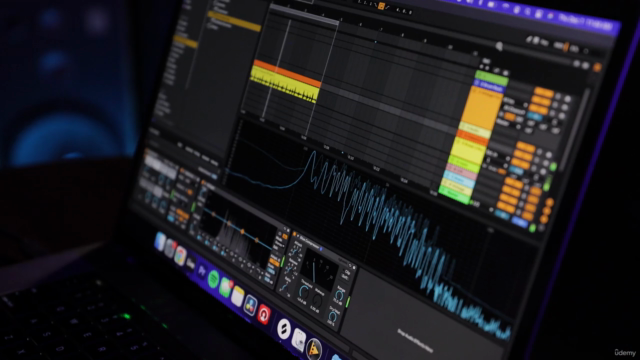This screenshot has width=640, height=360.
Task: Open the white circular dock icon with black stripes
Action: coord(284,329)
